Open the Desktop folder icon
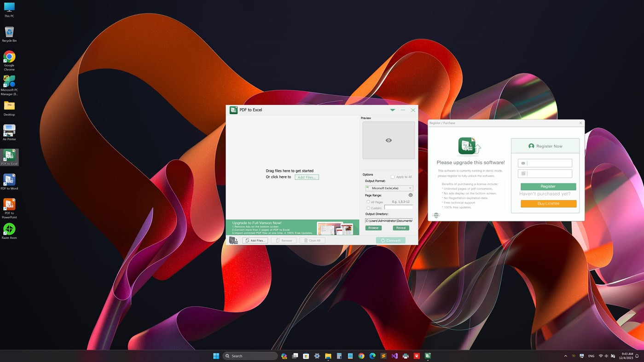The image size is (644, 362). coord(9,108)
